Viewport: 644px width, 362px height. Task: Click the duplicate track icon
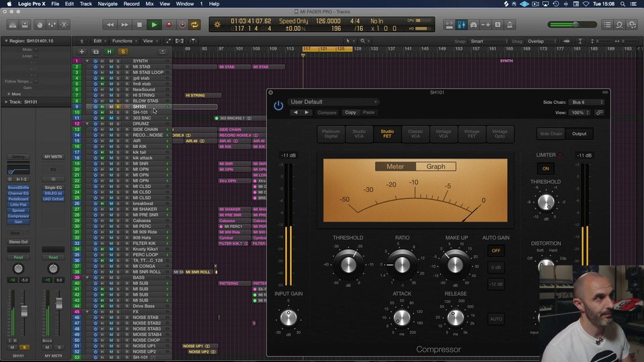(x=95, y=52)
